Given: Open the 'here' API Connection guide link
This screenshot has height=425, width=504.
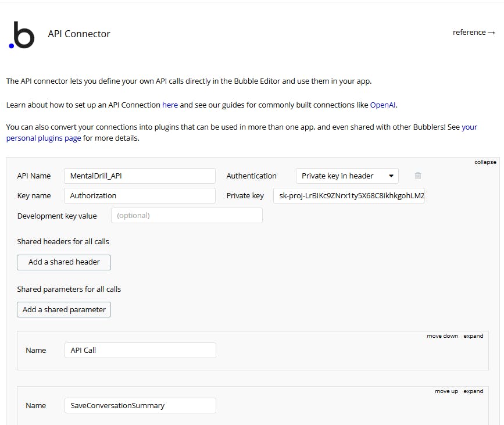Looking at the screenshot, I should point(170,105).
